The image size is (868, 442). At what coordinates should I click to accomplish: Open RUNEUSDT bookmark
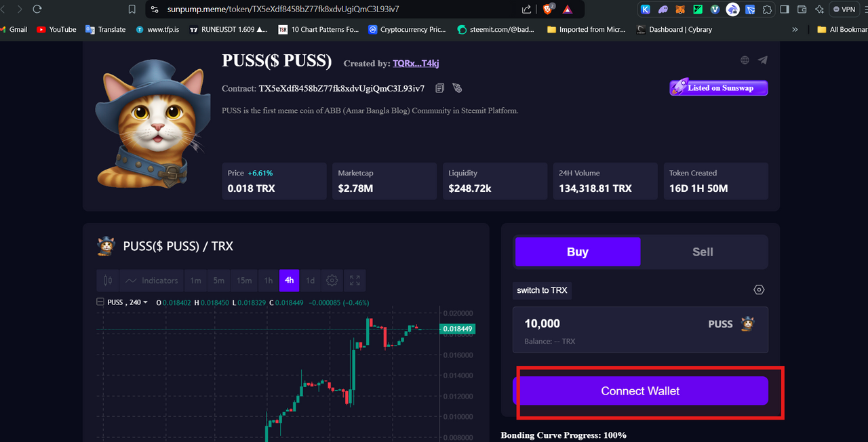pos(229,29)
